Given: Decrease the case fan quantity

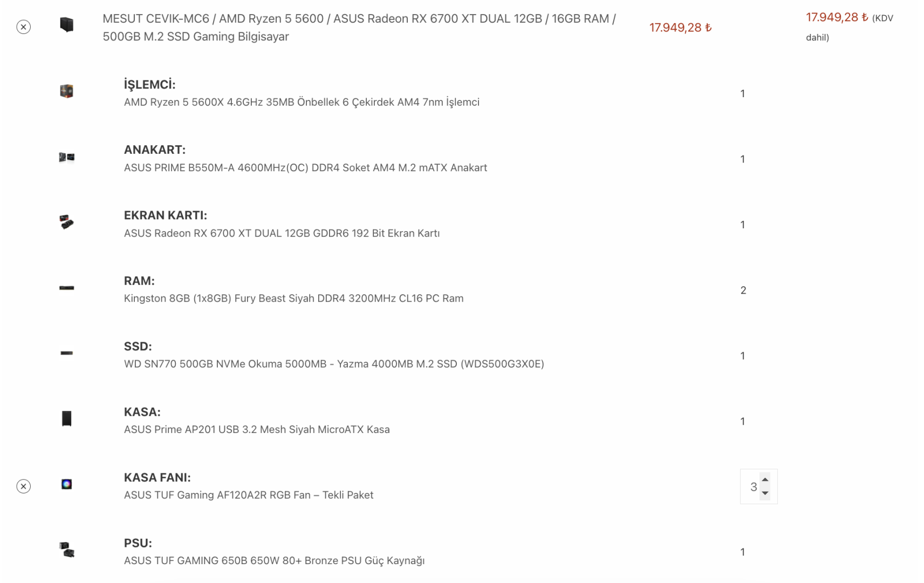Looking at the screenshot, I should coord(765,493).
